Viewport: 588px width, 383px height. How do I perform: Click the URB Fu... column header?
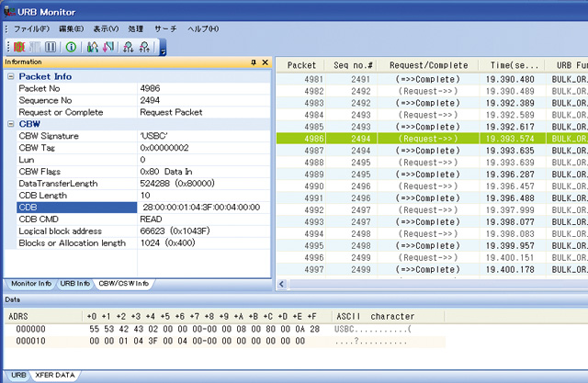click(567, 65)
